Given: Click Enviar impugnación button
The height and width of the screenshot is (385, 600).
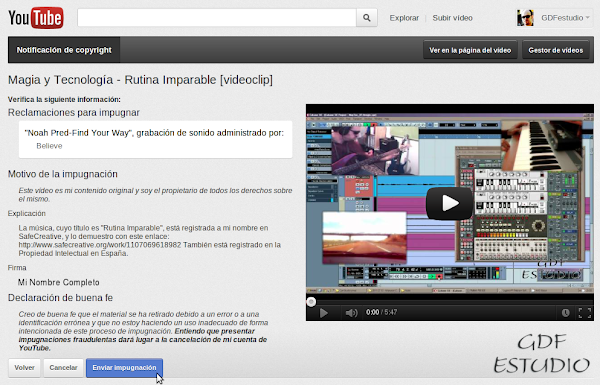Looking at the screenshot, I should click(124, 367).
